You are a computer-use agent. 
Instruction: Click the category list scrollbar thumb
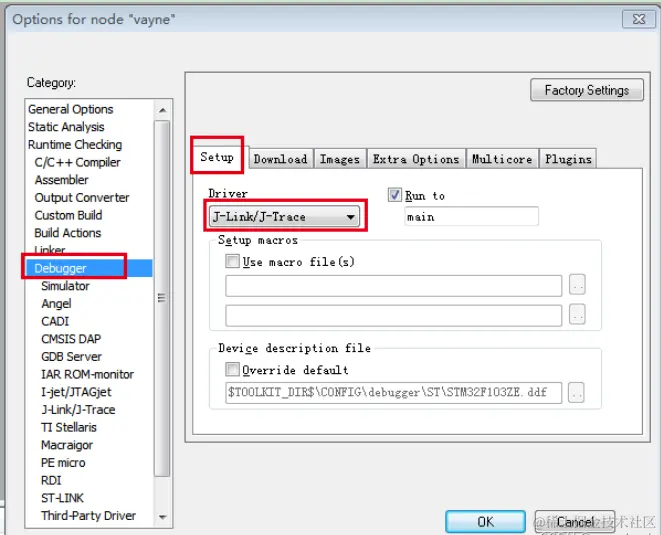162,298
